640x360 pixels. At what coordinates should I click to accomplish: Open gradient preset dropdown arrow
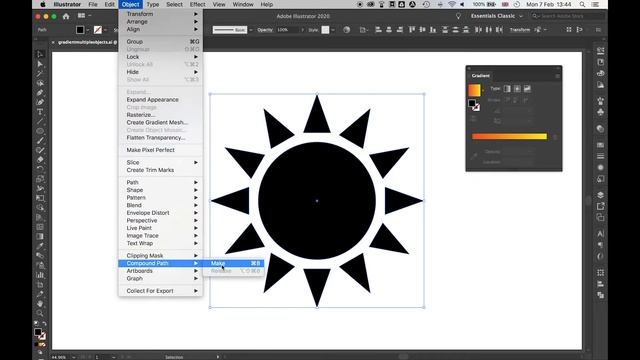pos(483,90)
